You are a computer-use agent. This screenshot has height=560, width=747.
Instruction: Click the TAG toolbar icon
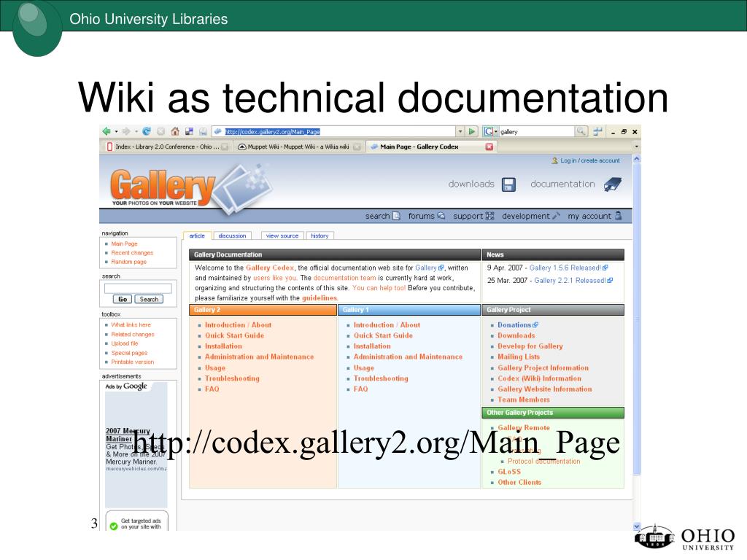coord(204,131)
